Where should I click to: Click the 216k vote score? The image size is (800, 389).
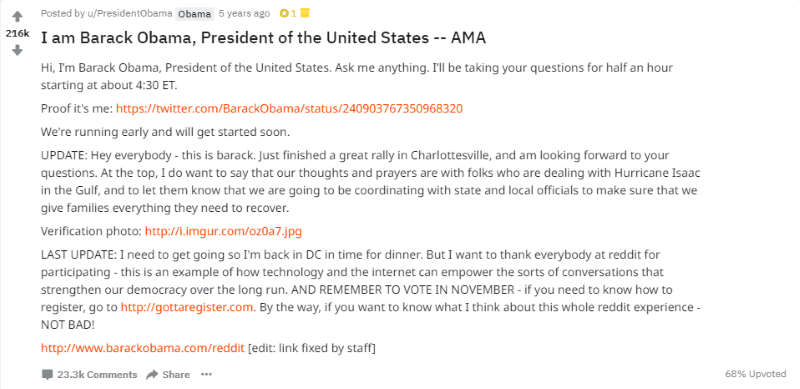[x=17, y=33]
